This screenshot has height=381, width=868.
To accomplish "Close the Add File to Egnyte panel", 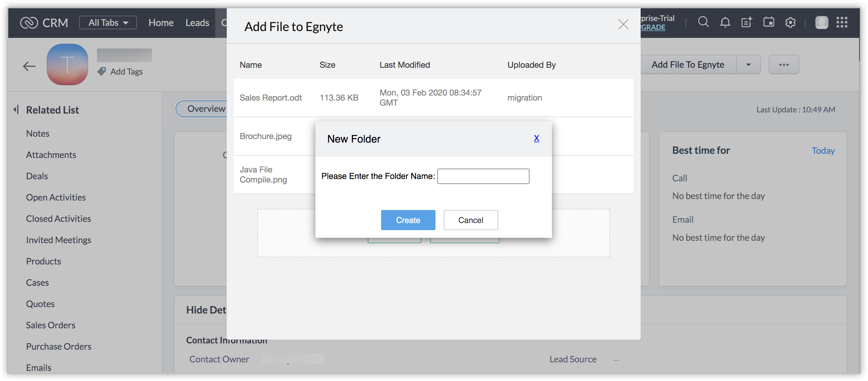I will pyautogui.click(x=624, y=24).
